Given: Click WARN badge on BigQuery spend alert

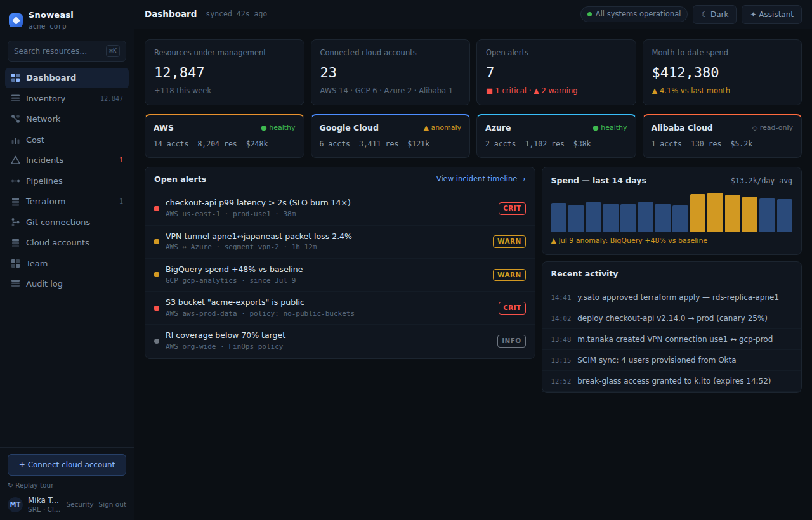Looking at the screenshot, I should (x=509, y=275).
